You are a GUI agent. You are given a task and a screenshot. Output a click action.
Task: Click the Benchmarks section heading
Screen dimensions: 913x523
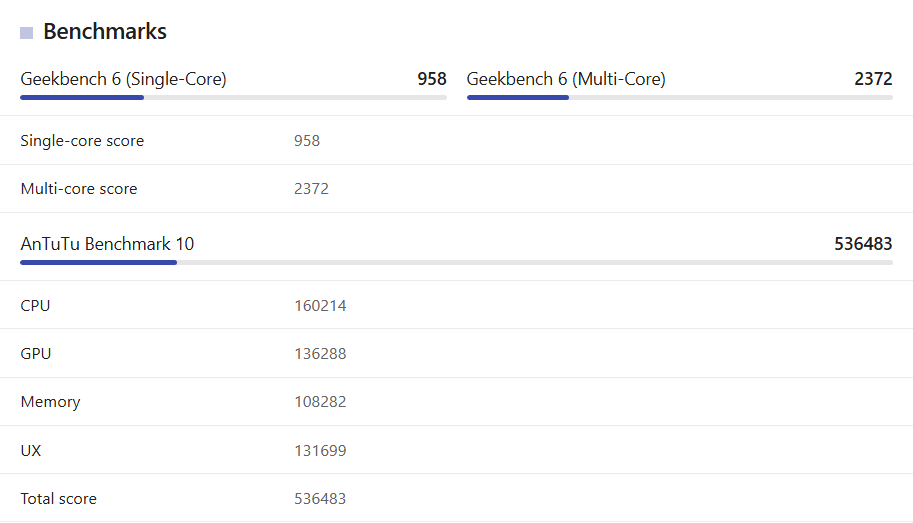105,32
